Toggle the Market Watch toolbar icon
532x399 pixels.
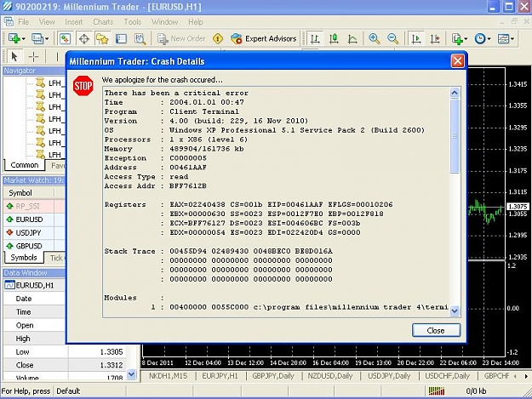point(65,38)
